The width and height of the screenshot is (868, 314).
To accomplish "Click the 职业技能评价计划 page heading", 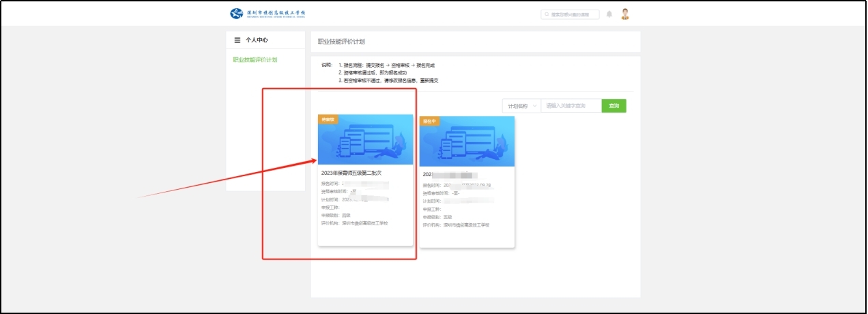I will coord(342,42).
